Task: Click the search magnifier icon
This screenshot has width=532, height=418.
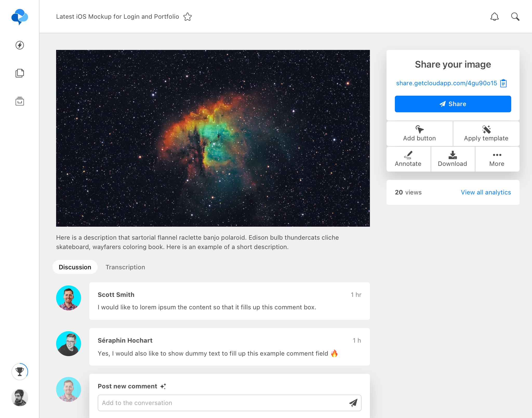Action: (515, 17)
